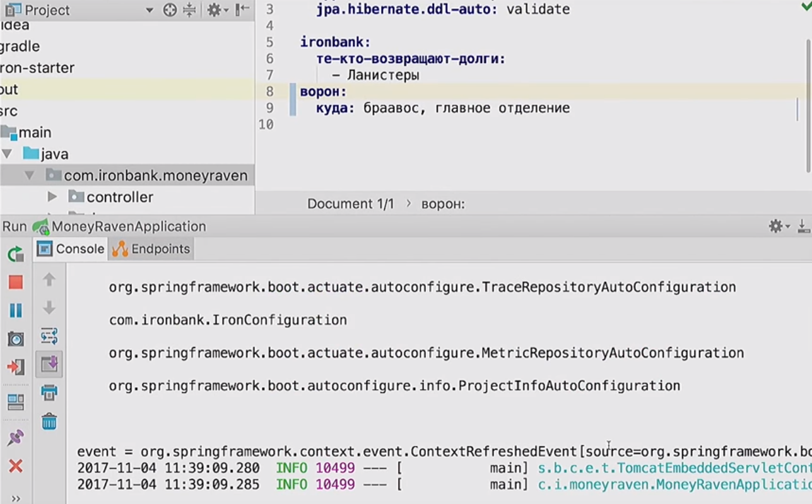The image size is (812, 504).
Task: Pause the program output
Action: [x=16, y=310]
